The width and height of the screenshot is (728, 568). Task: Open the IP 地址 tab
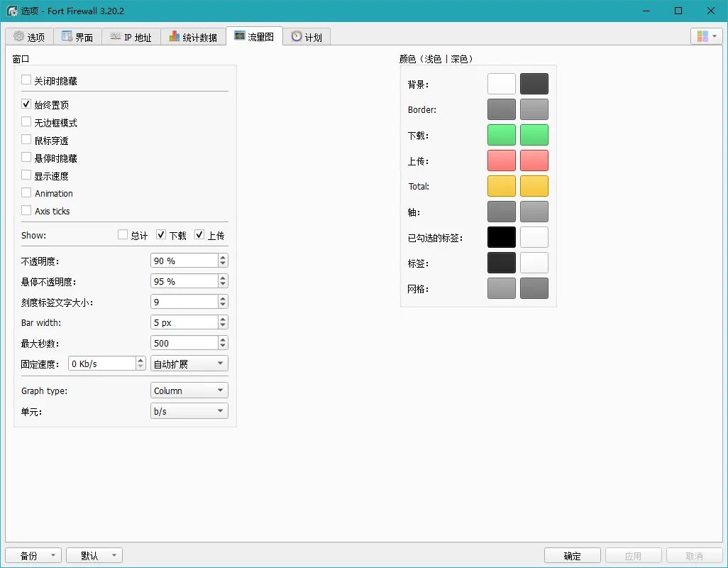coord(131,37)
